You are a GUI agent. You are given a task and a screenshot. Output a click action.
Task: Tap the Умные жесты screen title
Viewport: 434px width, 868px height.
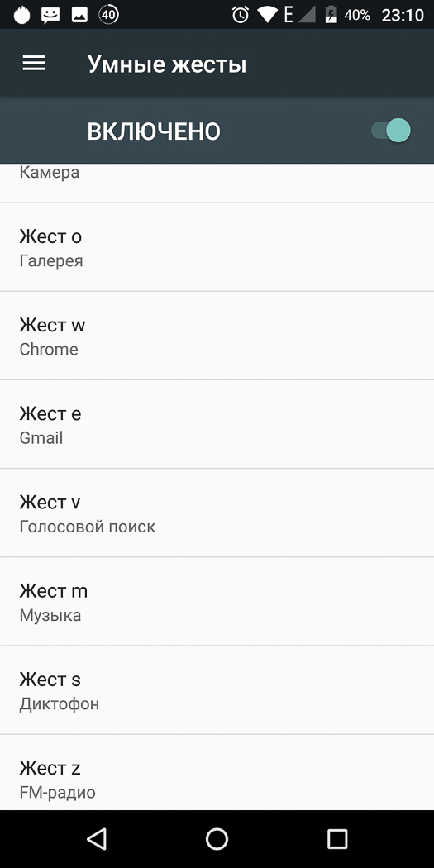click(x=167, y=64)
